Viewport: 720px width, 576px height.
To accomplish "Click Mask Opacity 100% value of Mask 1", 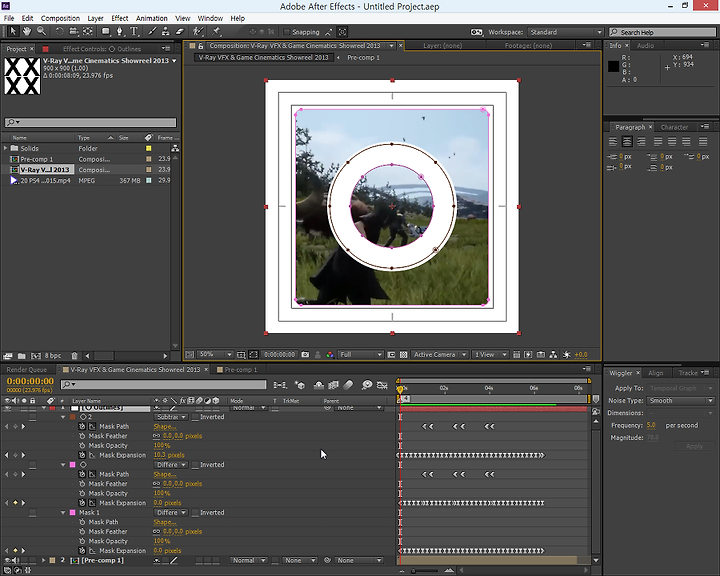I will 162,541.
